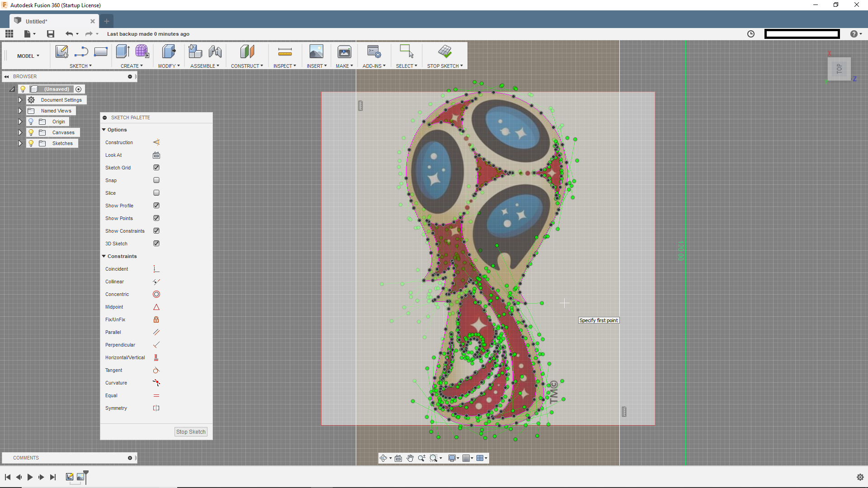Click the Stop Sketch toolbar icon

point(445,52)
